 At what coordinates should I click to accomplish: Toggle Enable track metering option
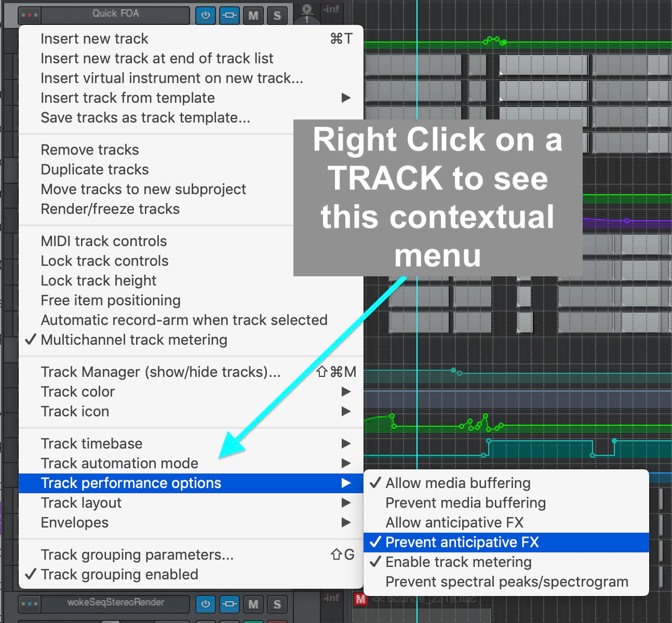pos(506,562)
